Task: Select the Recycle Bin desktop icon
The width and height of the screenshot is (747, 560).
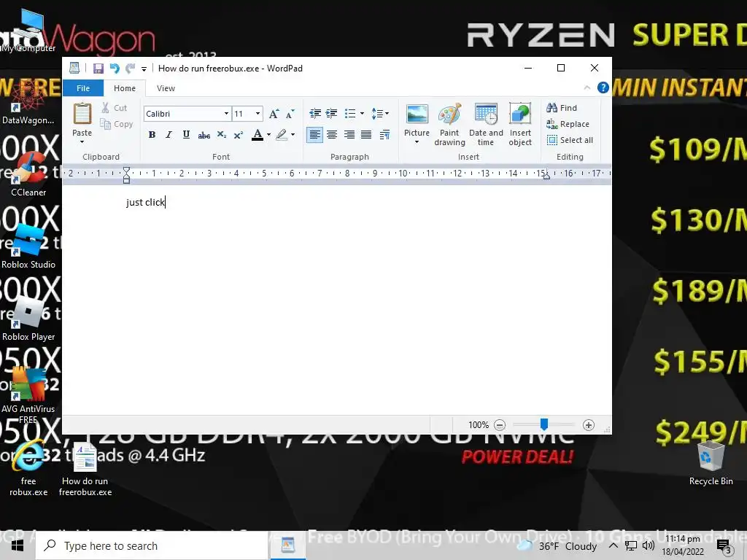Action: click(711, 463)
